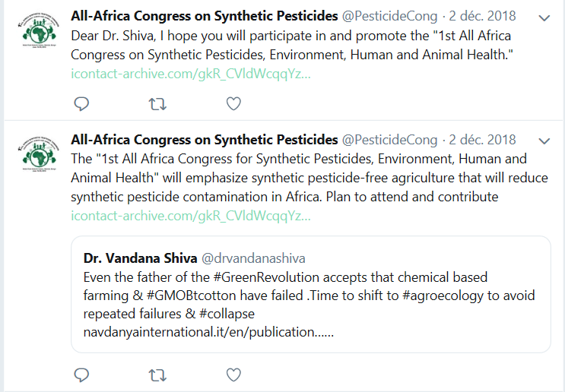This screenshot has width=565, height=392.
Task: Retweet the second tweet quoting Vandana Shiva
Action: (x=157, y=375)
